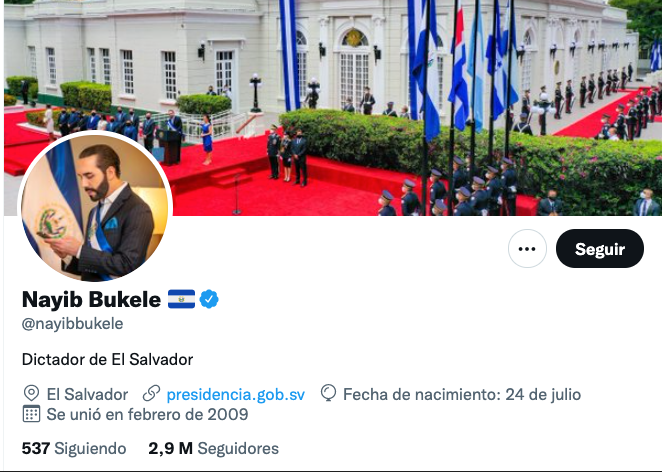
Task: Select the Nayib Bukele display name
Action: coord(91,299)
